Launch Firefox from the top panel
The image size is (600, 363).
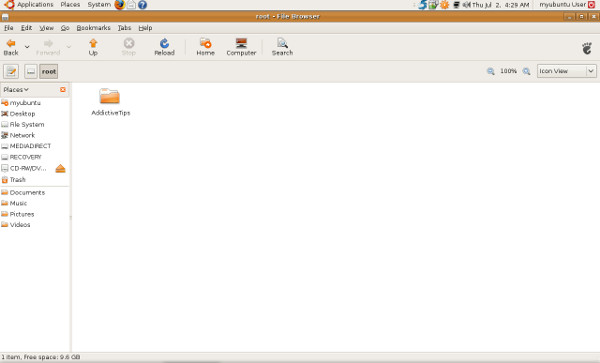(x=119, y=5)
